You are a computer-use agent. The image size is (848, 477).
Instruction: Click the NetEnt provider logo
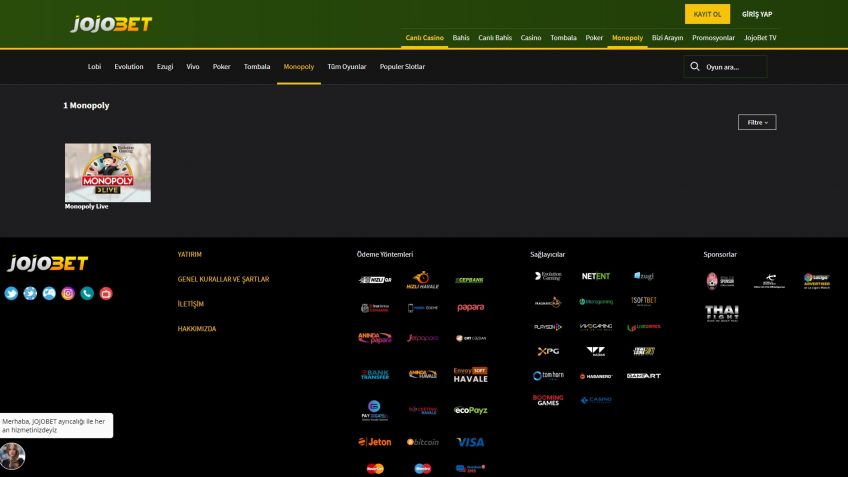pyautogui.click(x=596, y=276)
